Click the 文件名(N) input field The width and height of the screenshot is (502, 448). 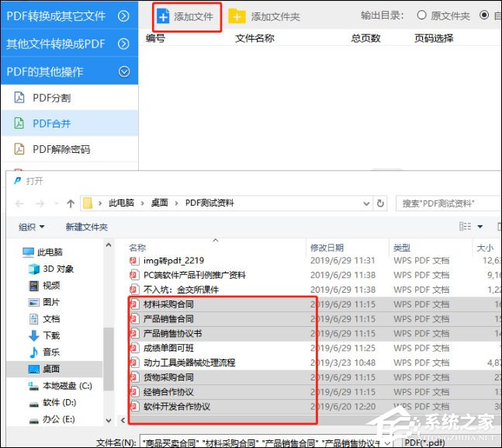265,443
